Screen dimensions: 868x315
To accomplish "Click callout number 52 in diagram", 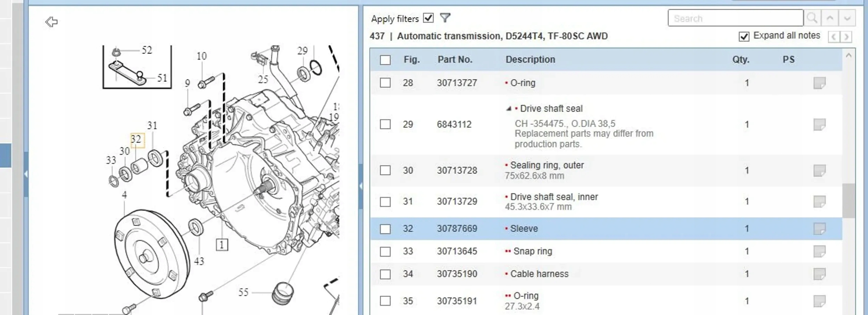I will [147, 50].
